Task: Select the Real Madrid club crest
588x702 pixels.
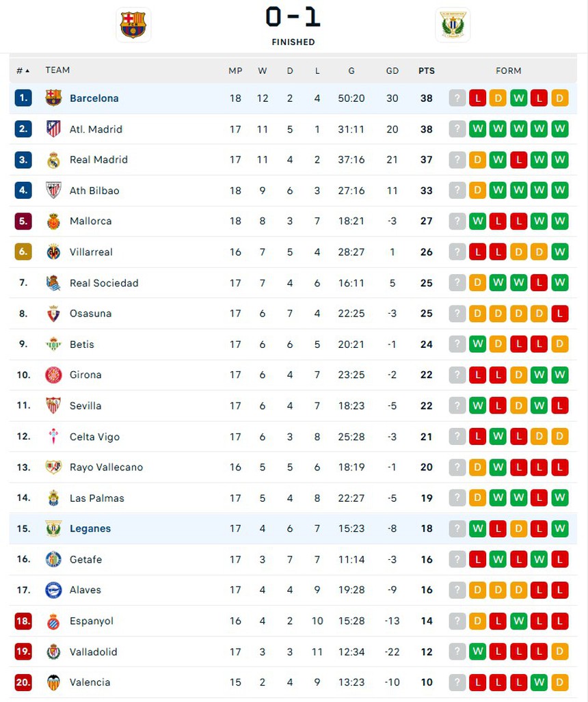Action: (x=53, y=159)
